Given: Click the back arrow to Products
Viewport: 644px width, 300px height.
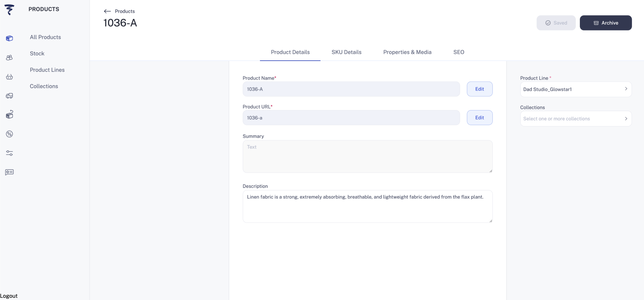Looking at the screenshot, I should point(107,11).
